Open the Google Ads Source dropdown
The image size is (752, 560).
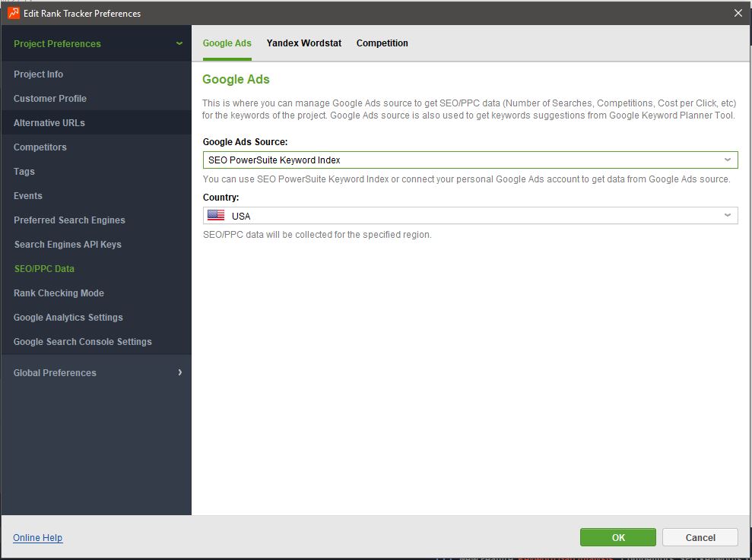pyautogui.click(x=727, y=160)
